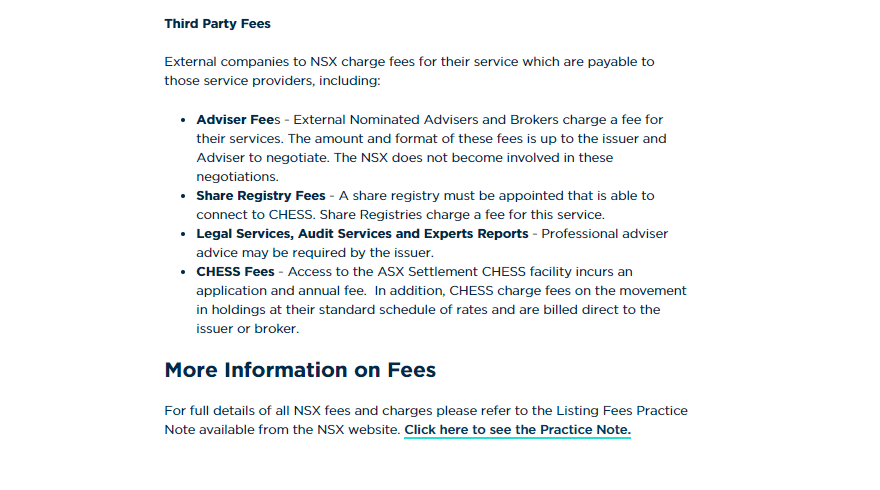Viewport: 880px width, 490px height.
Task: Click the line "those service providers, including:"
Action: pos(272,81)
